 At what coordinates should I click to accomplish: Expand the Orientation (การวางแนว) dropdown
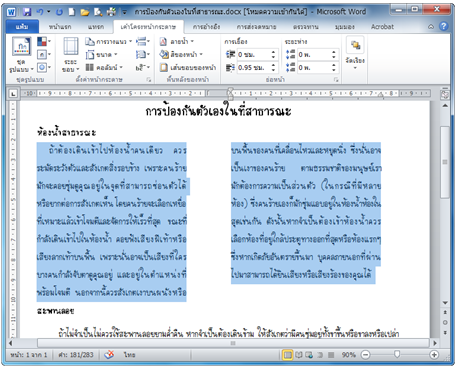[x=109, y=41]
